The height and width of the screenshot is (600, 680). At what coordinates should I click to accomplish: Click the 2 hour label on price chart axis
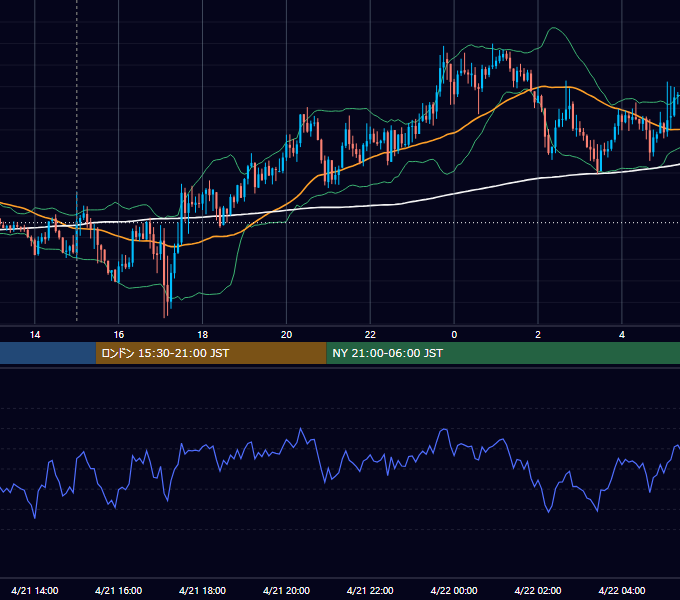(x=538, y=335)
